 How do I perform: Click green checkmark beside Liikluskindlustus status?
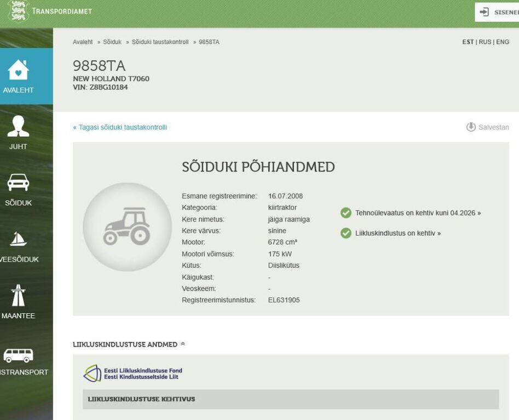(346, 233)
